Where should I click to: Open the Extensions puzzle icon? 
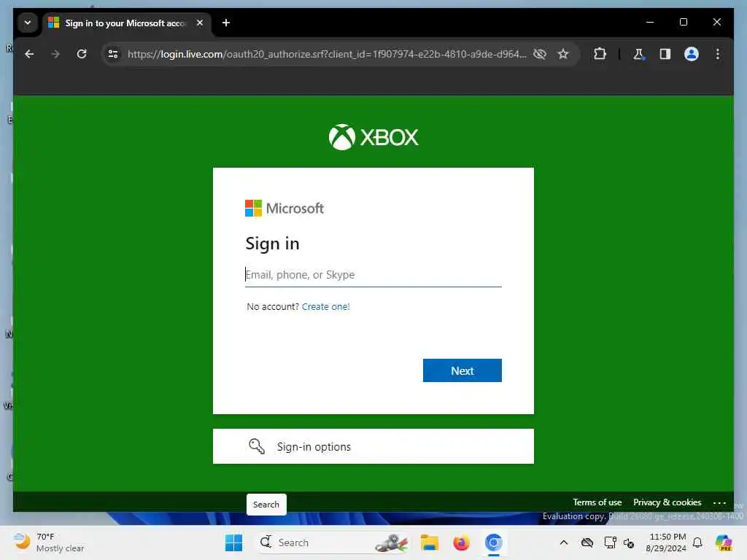600,54
